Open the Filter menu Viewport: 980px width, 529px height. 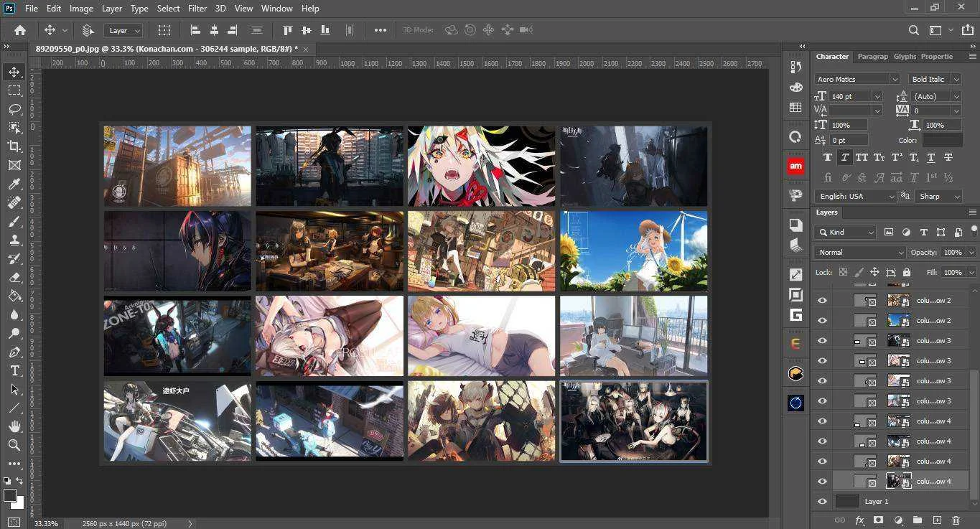197,9
